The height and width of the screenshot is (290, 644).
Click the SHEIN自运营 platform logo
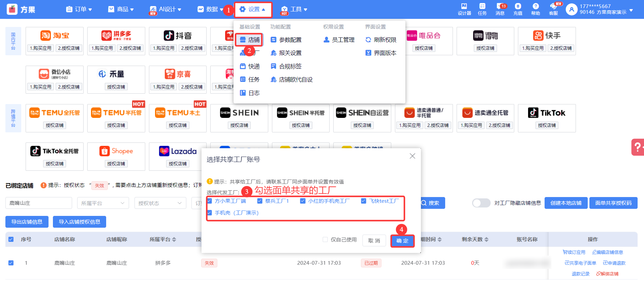(x=362, y=112)
